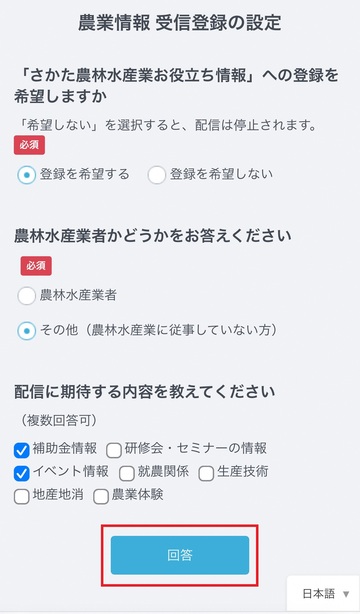The image size is (360, 614).
Task: Open the 日本語 language dropdown
Action: coord(324,594)
